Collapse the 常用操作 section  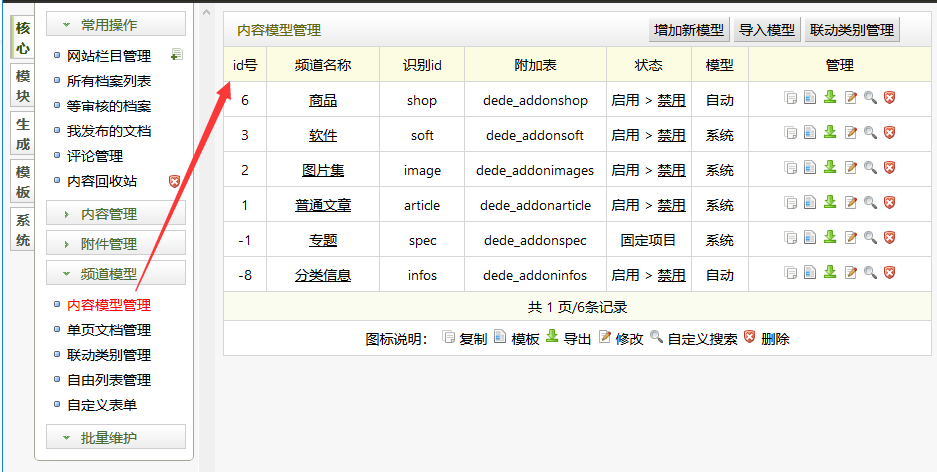116,25
